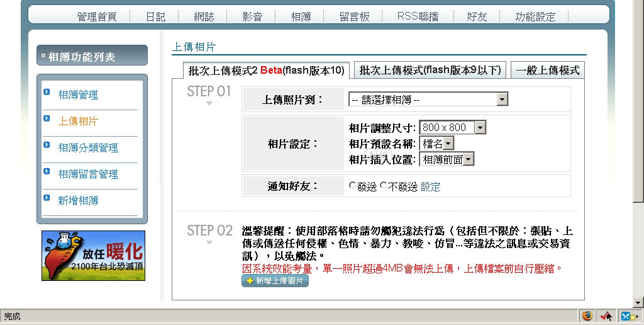Open RSS聯播 in top navigation
The width and height of the screenshot is (644, 325).
(x=418, y=17)
